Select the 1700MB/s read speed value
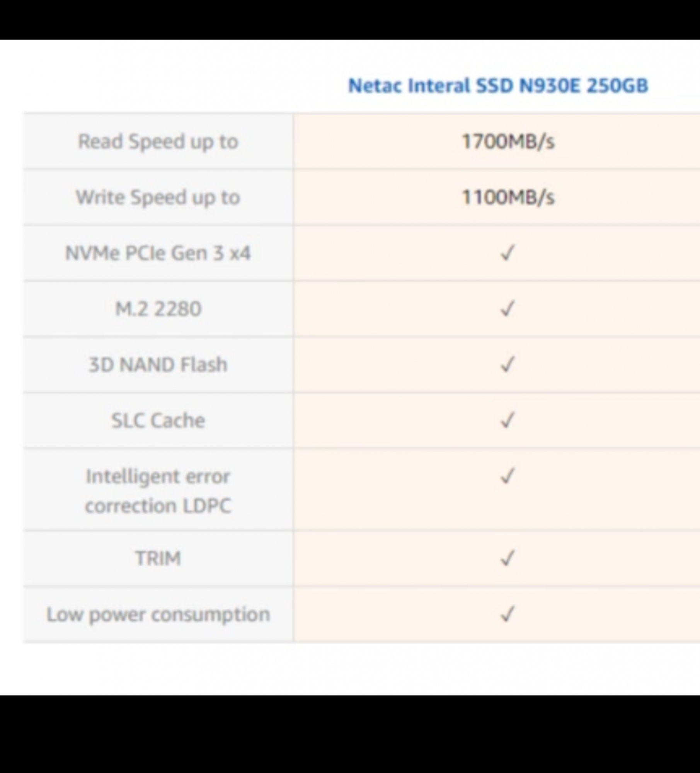The image size is (700, 773). tap(508, 141)
